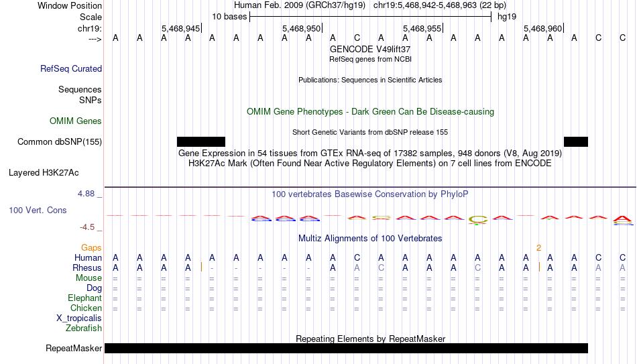Click Publications: Sequences in Scientific Articles title

pos(370,80)
